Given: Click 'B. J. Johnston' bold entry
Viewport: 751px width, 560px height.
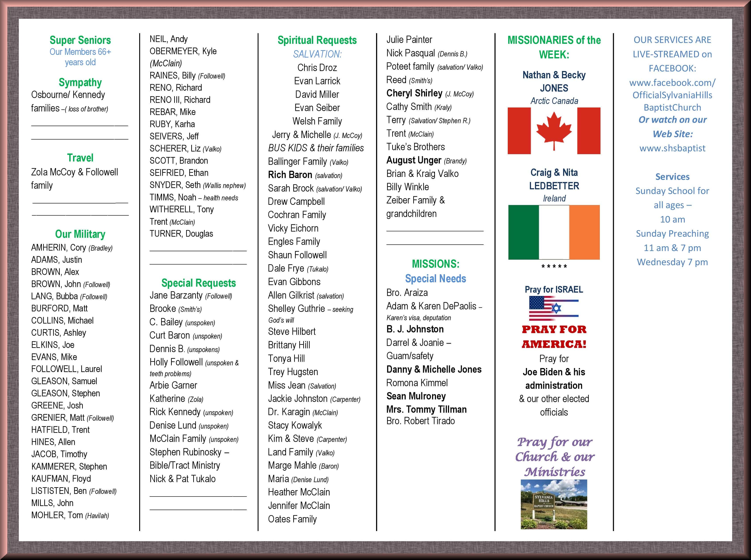Looking at the screenshot, I should (415, 329).
